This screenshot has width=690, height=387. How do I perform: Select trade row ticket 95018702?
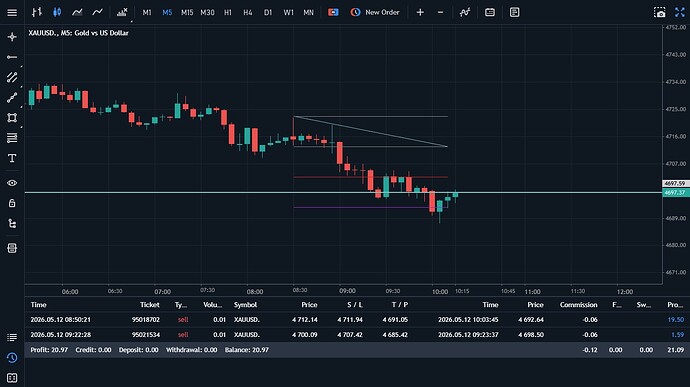[x=357, y=320]
